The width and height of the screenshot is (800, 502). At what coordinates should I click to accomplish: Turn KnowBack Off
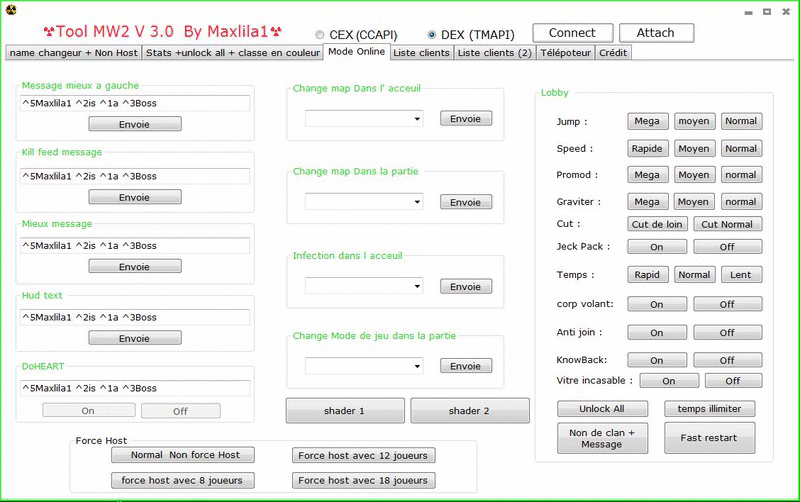pos(728,360)
